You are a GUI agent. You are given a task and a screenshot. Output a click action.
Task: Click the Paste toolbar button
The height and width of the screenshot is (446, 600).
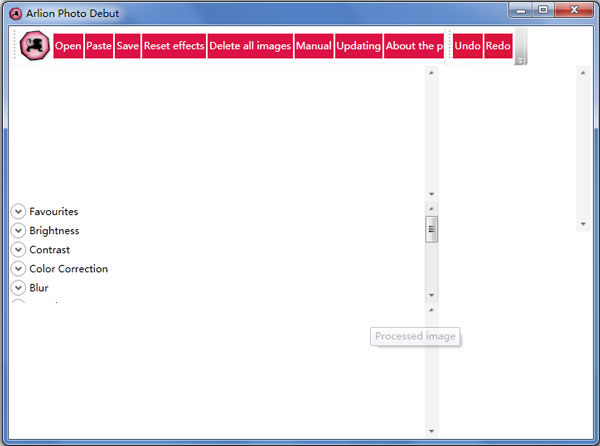click(x=99, y=46)
